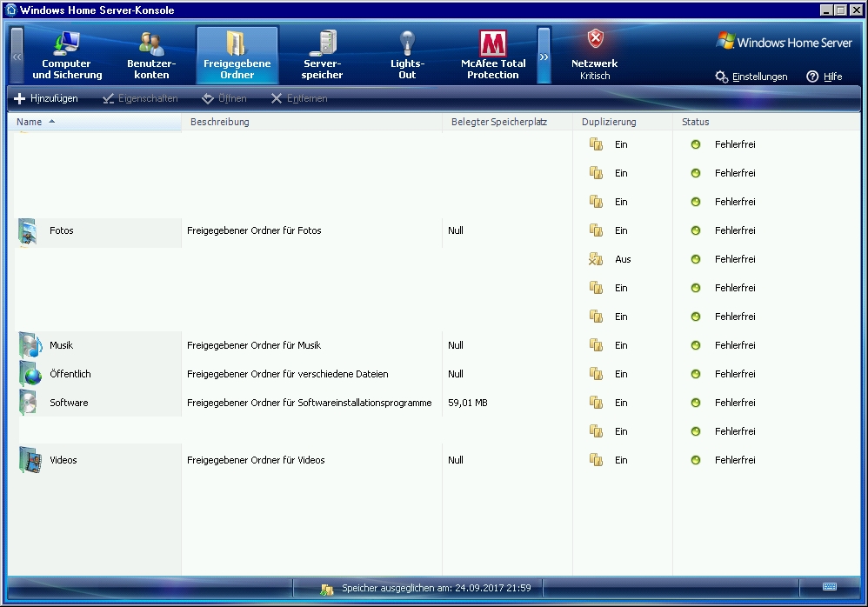Sort list by Name column header

30,122
